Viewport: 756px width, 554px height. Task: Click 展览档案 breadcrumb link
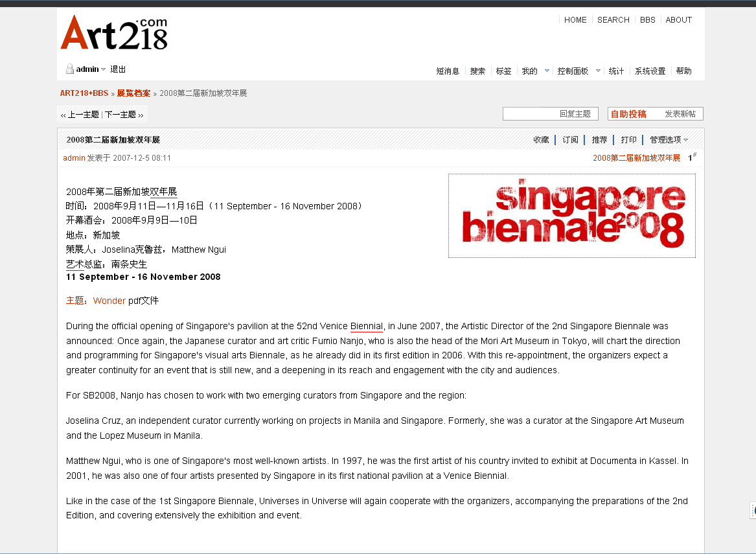[x=133, y=93]
